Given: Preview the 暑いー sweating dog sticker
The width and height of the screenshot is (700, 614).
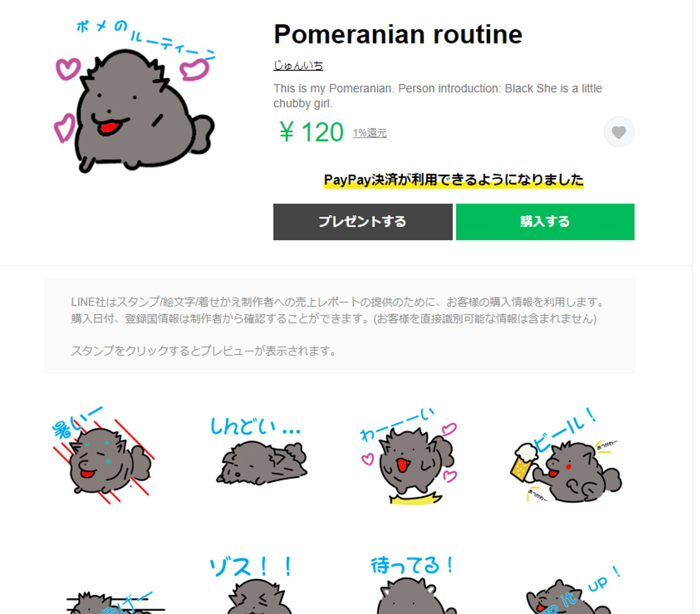Looking at the screenshot, I should coord(104,455).
